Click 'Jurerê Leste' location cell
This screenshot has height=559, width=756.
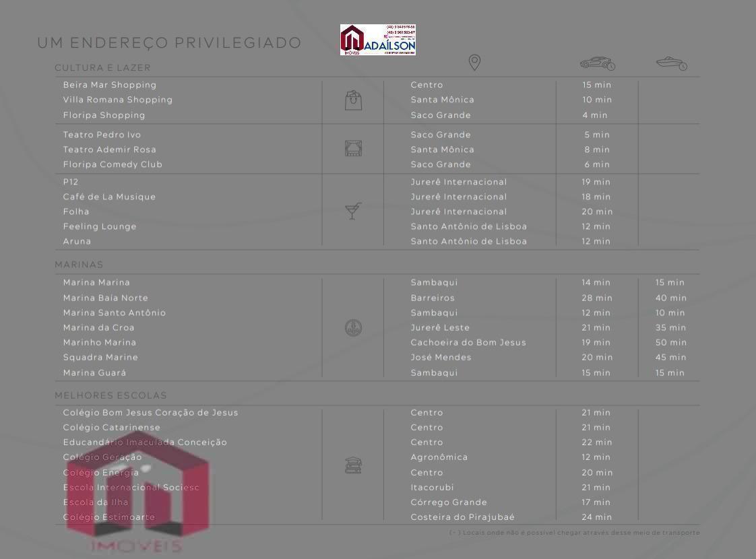440,328
